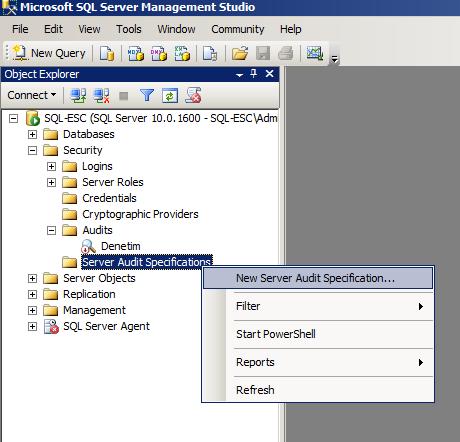Collapse the SQL-ESC server node

coord(13,118)
